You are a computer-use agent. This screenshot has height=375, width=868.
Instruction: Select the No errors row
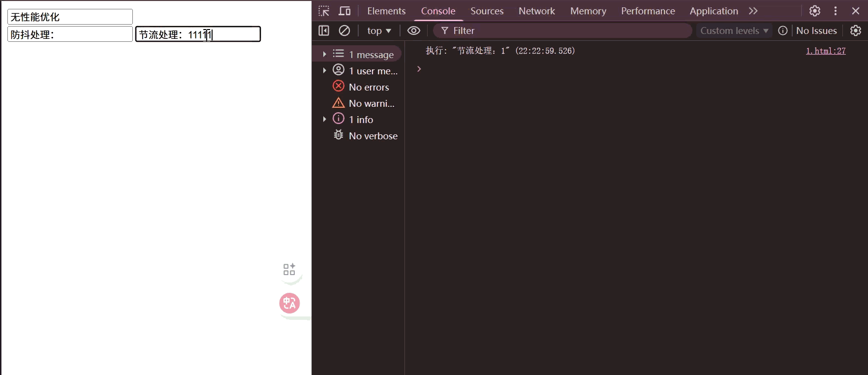coord(359,87)
